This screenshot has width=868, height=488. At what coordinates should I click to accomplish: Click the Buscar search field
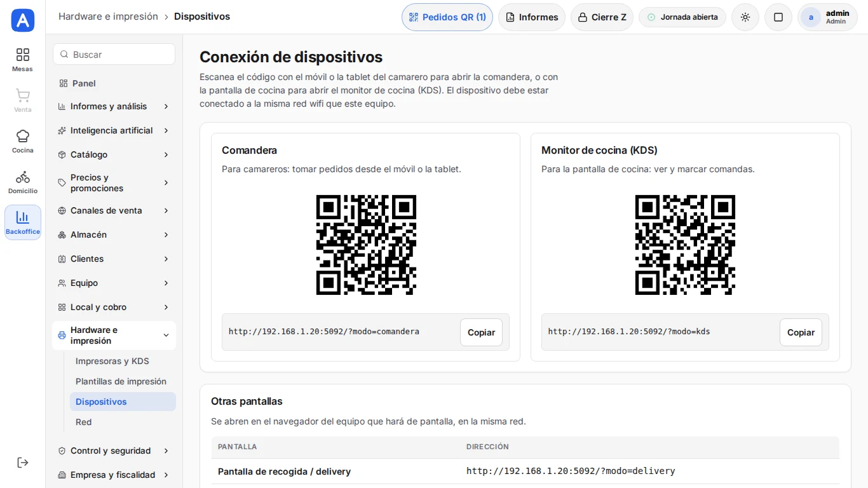[114, 54]
